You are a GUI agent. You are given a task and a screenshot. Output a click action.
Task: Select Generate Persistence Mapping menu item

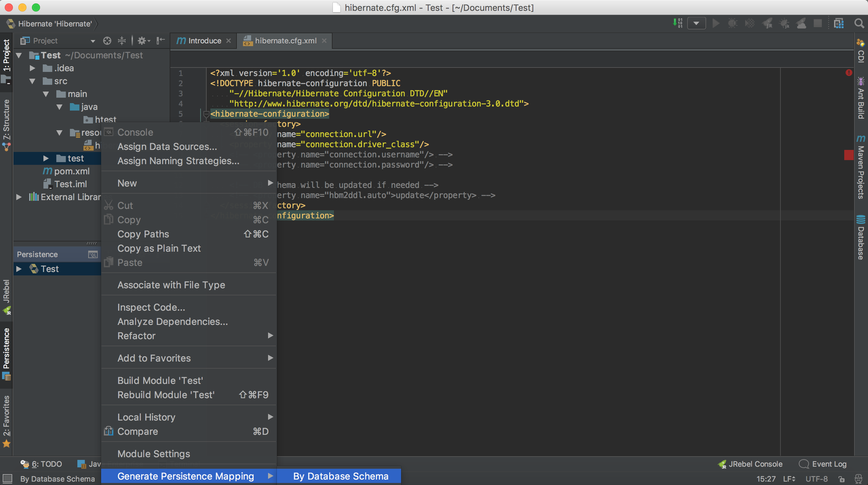(189, 476)
